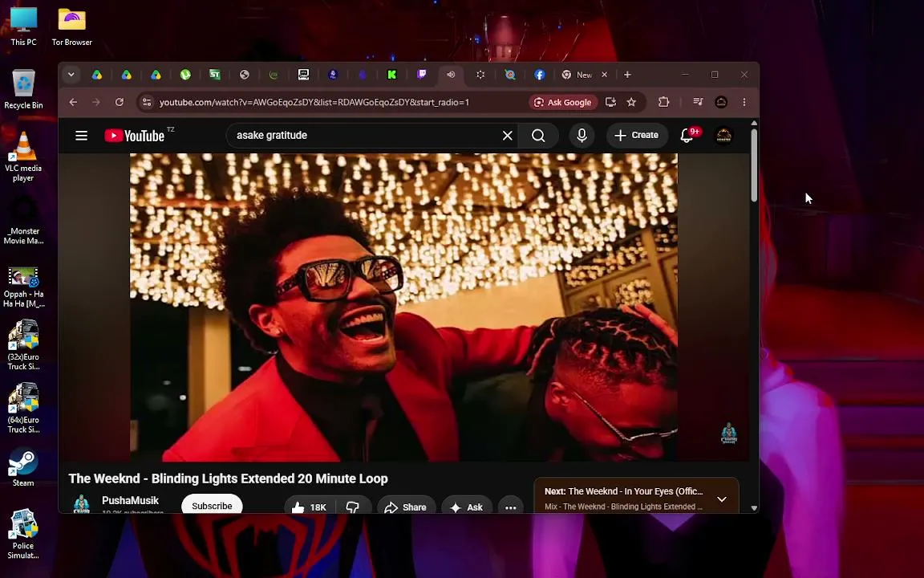Clear the search box with the X
This screenshot has width=924, height=578.
pos(508,136)
